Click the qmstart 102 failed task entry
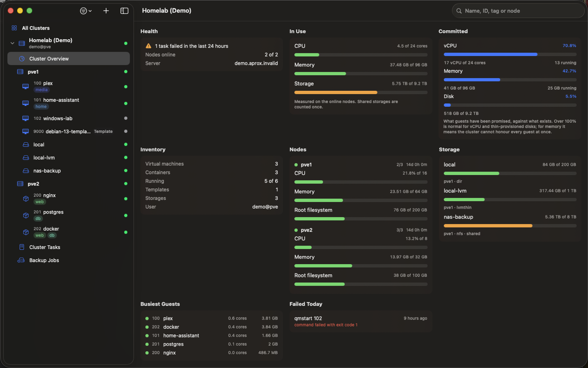The image size is (588, 368). tap(361, 322)
